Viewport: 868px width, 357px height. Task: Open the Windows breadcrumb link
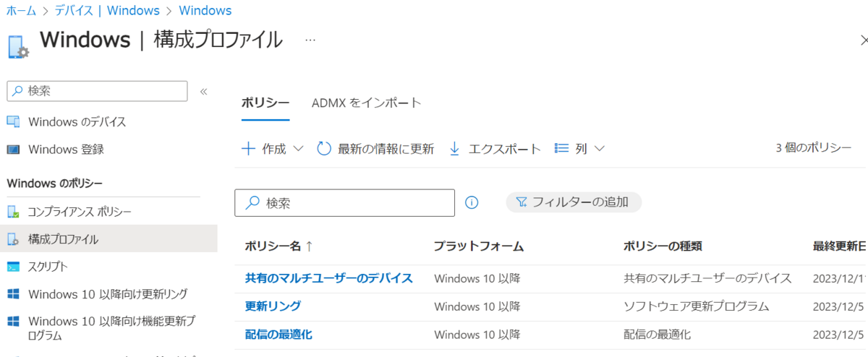pos(205,11)
